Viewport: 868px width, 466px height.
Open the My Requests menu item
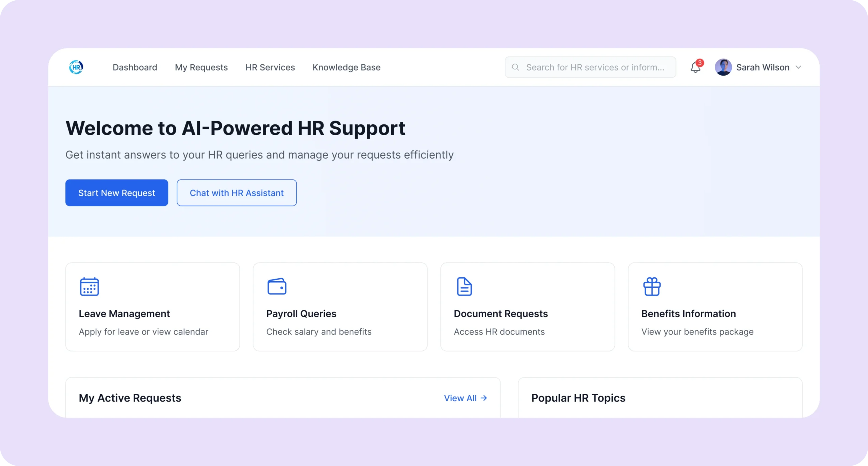click(x=201, y=67)
